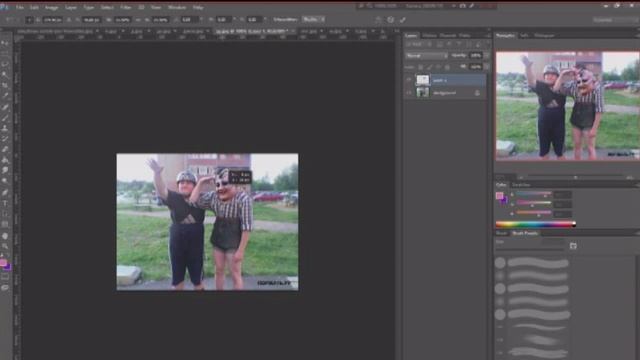640x360 pixels.
Task: Toggle relative positioning for reference point
Action: point(69,20)
